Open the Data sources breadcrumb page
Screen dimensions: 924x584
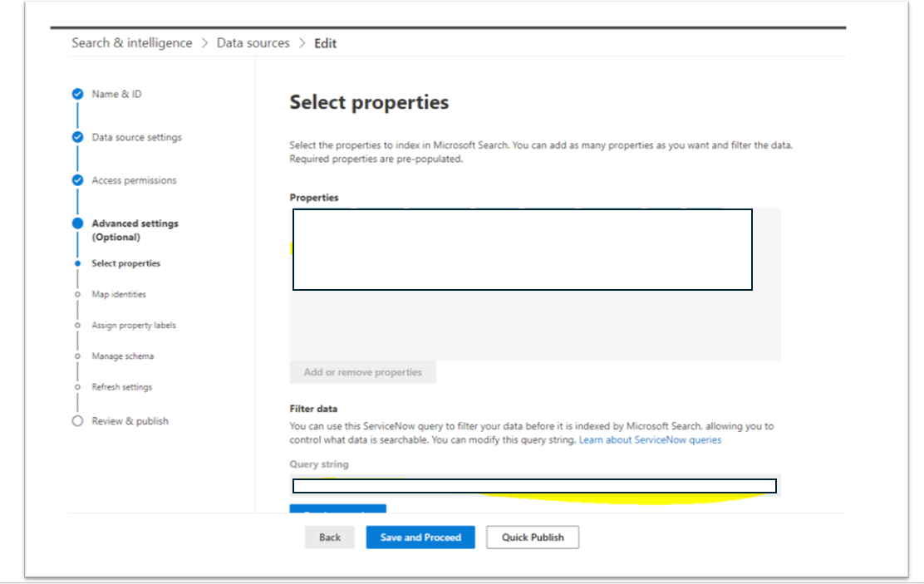253,42
